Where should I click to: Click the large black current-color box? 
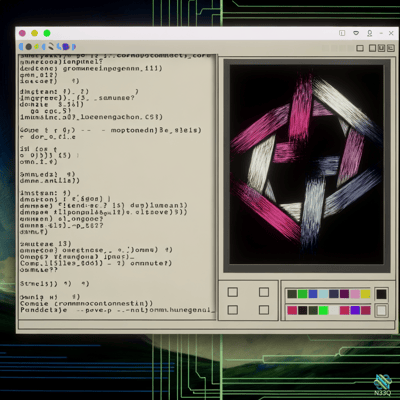381,294
